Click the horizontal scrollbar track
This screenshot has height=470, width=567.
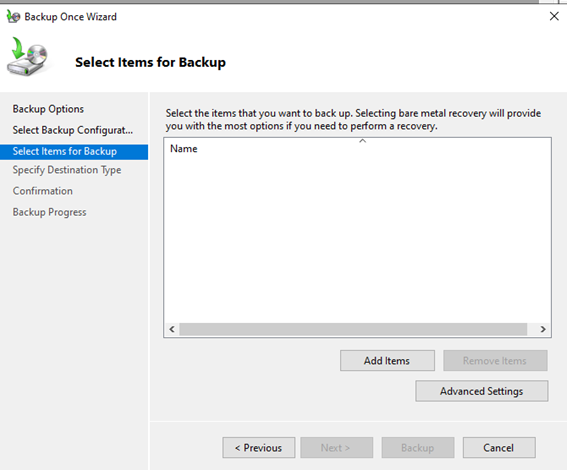click(x=353, y=329)
